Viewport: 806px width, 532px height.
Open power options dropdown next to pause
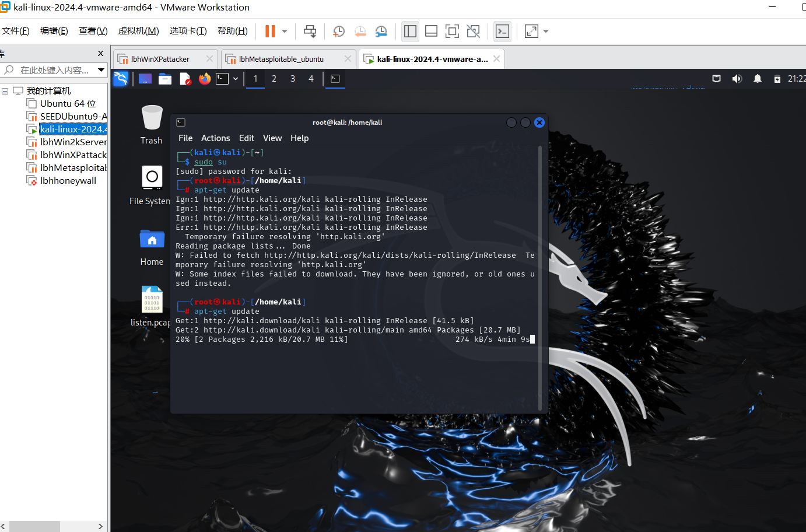(285, 32)
